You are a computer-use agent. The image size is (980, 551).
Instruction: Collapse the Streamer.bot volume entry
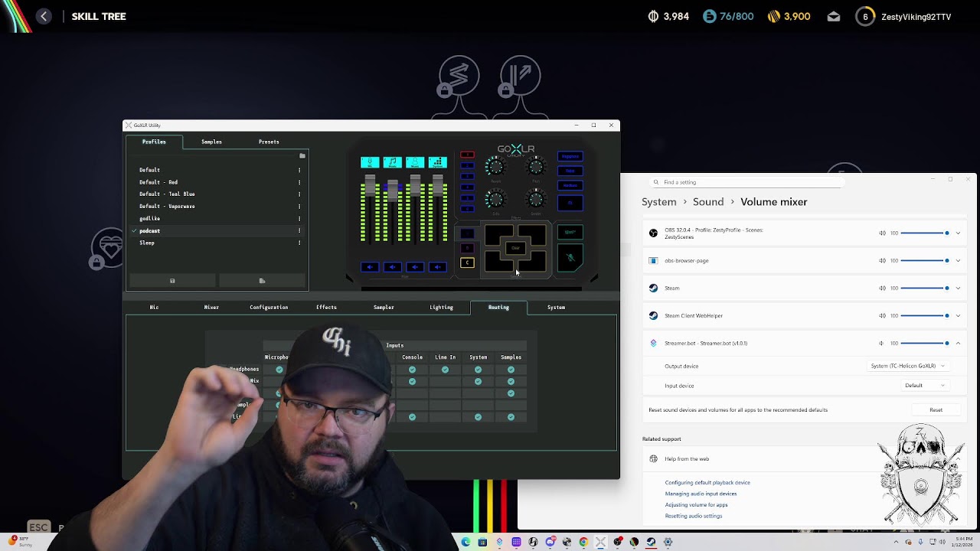(x=958, y=343)
